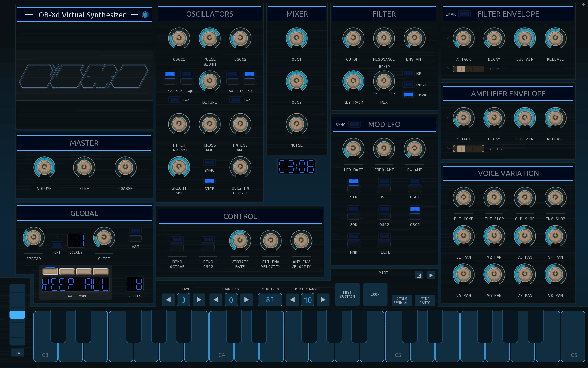Click the first beige preset bank button
This screenshot has width=588, height=368.
tap(50, 271)
